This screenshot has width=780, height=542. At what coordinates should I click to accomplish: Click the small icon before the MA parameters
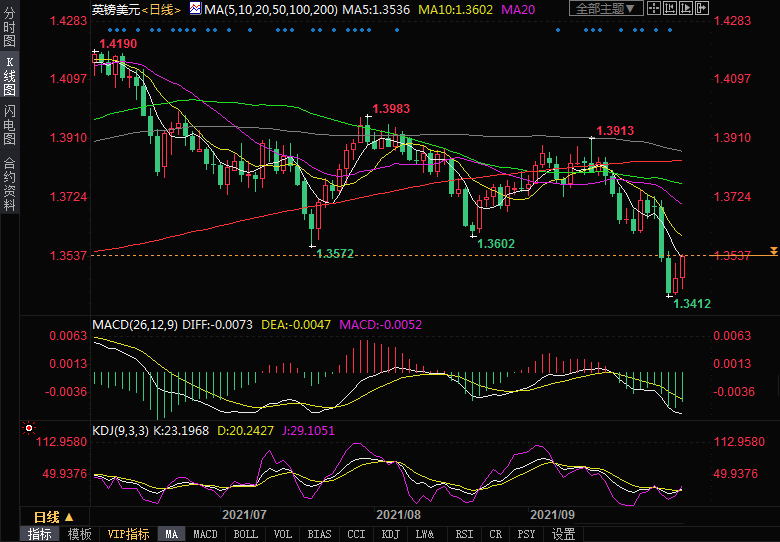pos(195,9)
